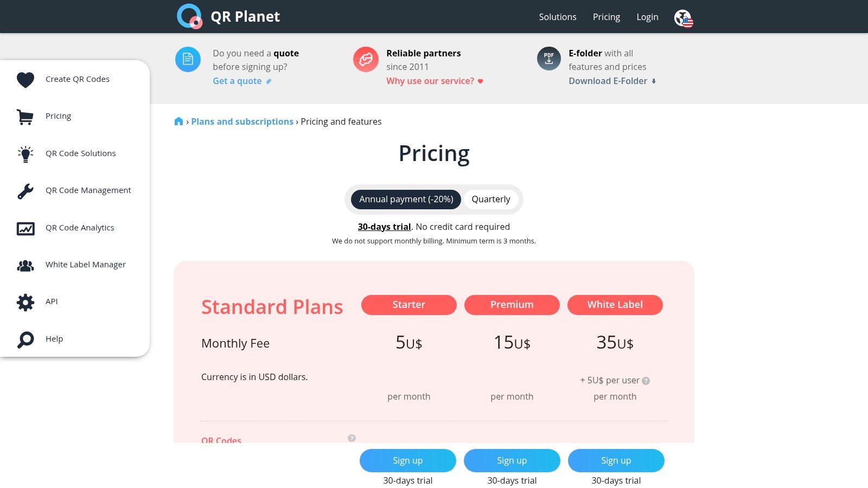The image size is (868, 488).
Task: Enable Quarterly payment option
Action: click(490, 199)
